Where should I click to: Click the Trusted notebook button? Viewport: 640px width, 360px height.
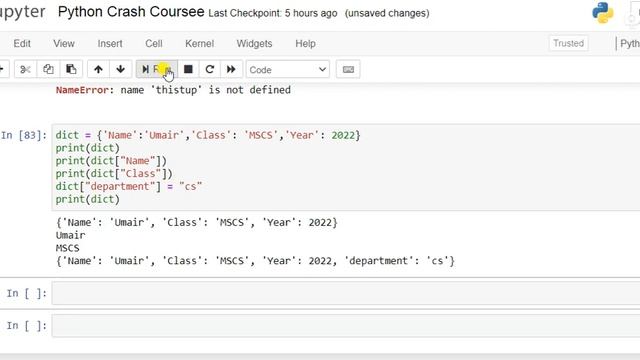coord(569,43)
